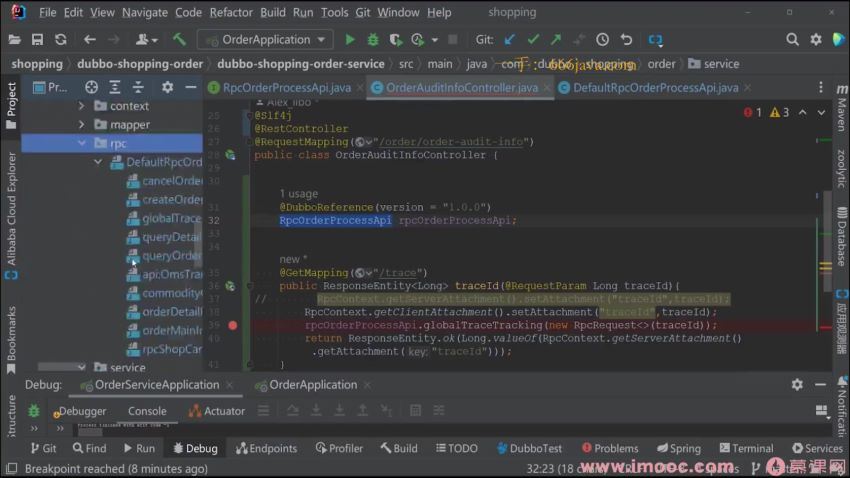Open the Actuator tab
The width and height of the screenshot is (850, 478).
tap(217, 411)
